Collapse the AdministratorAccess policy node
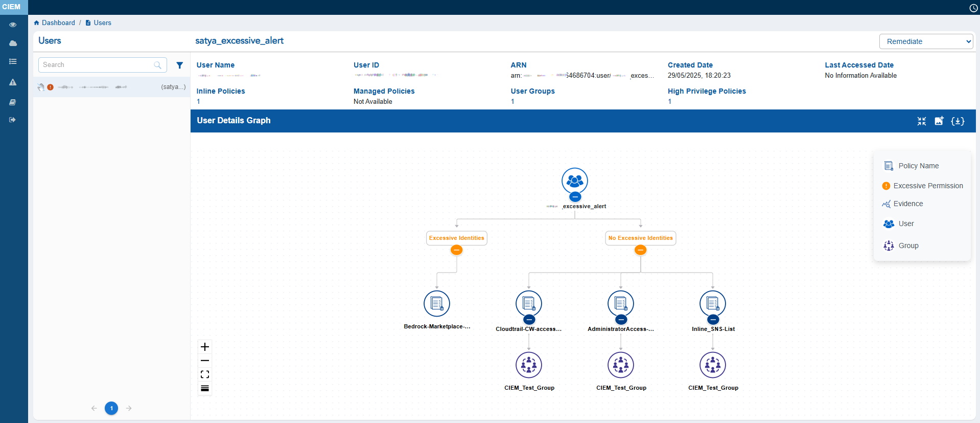Screen dimensions: 980x423 tap(621, 320)
